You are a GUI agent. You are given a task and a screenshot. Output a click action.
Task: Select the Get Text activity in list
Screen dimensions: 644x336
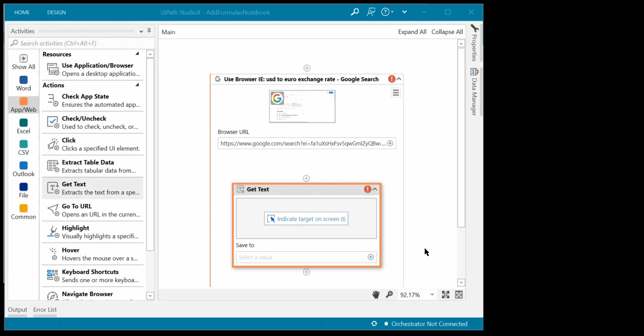point(93,188)
